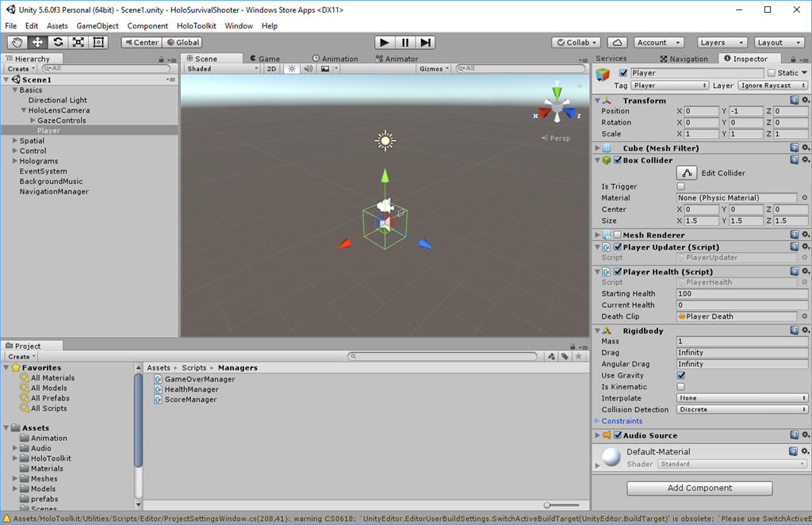812x525 pixels.
Task: Toggle Global handle rotation button
Action: [x=182, y=43]
